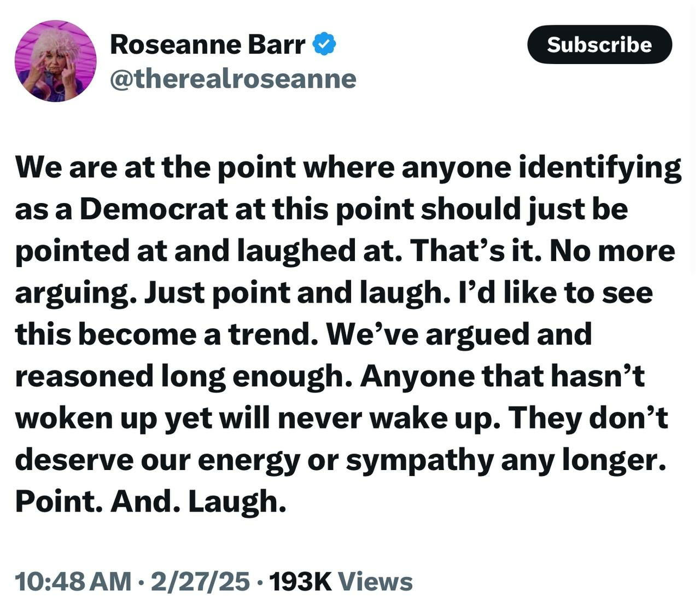
Task: Click the closing line "Point. And. Laugh."
Action: [151, 501]
